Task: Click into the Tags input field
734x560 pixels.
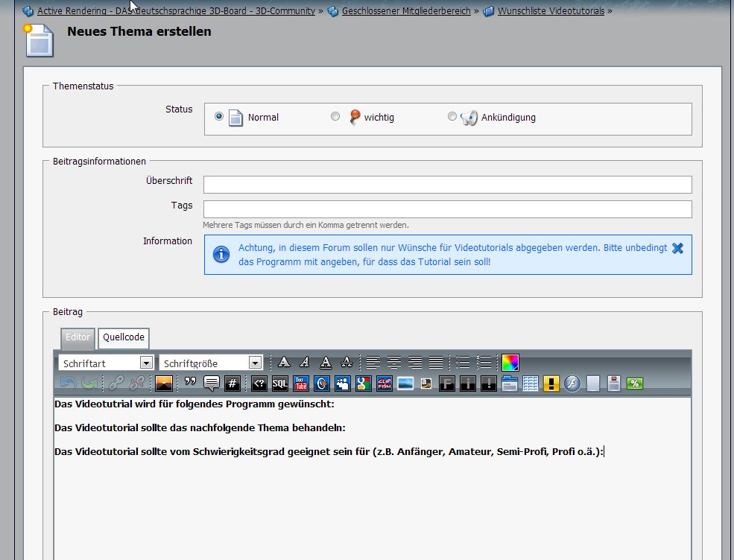Action: 448,209
